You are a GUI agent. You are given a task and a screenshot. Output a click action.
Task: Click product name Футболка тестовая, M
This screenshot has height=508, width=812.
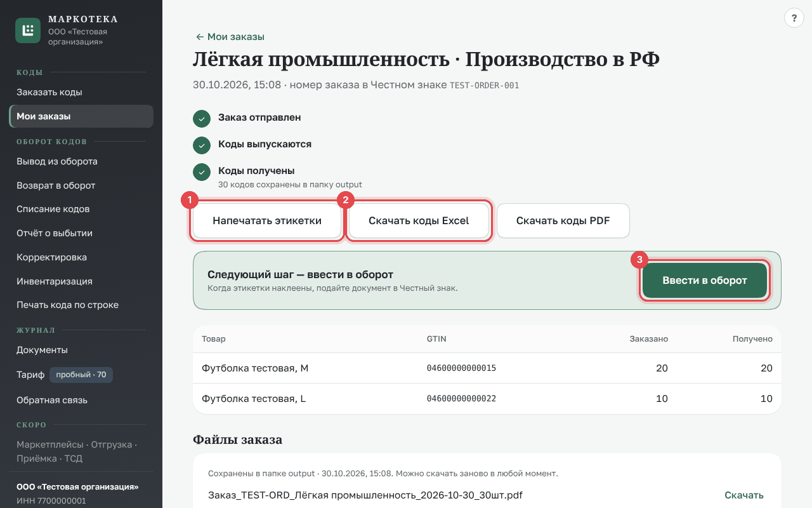(x=255, y=368)
